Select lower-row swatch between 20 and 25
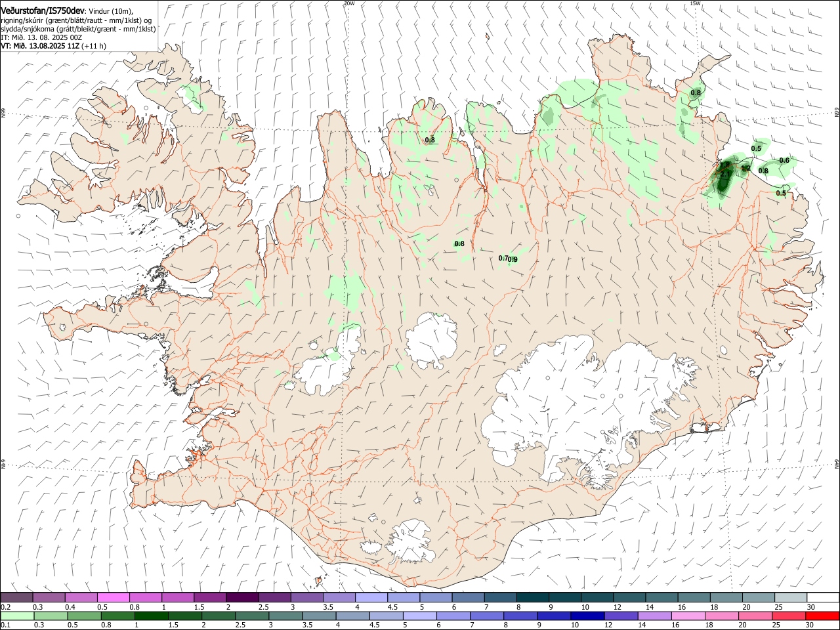The width and height of the screenshot is (840, 630). 754,616
